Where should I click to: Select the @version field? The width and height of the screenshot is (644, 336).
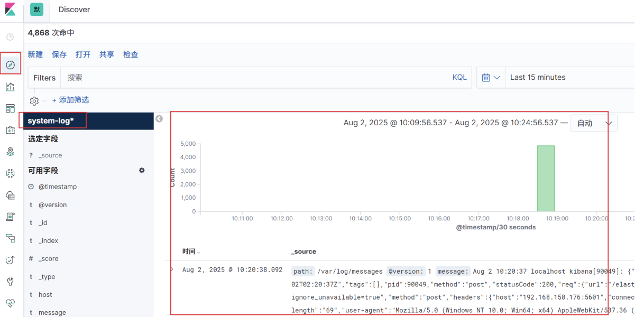coord(52,205)
